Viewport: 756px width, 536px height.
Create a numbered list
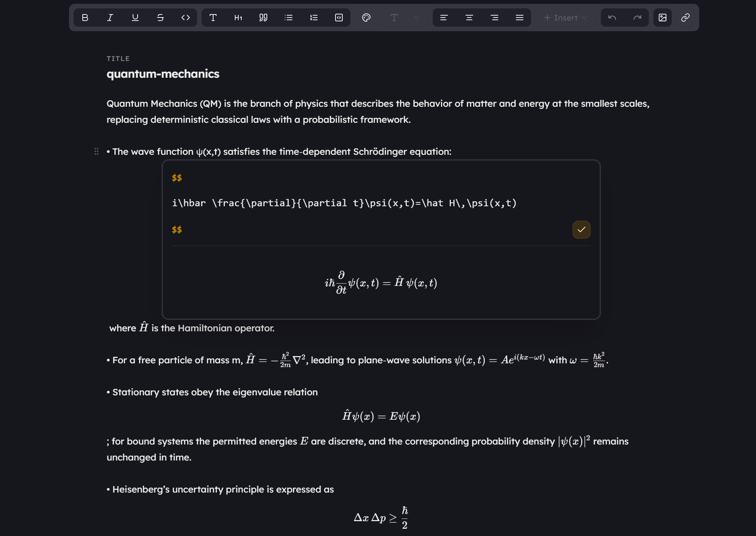[x=313, y=18]
